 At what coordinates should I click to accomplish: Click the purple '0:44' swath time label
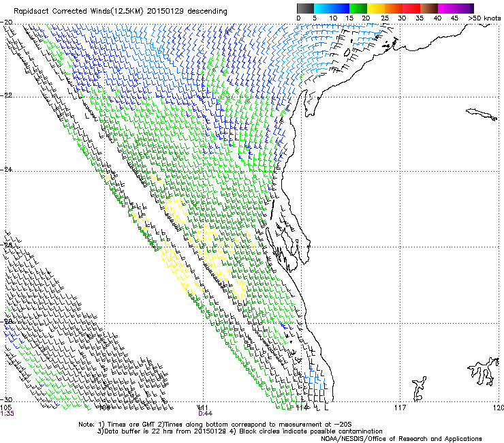tap(205, 414)
